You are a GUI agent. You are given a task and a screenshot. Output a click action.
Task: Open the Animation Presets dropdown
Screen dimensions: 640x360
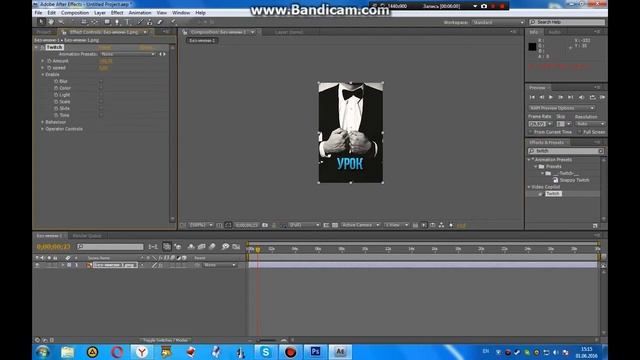128,54
